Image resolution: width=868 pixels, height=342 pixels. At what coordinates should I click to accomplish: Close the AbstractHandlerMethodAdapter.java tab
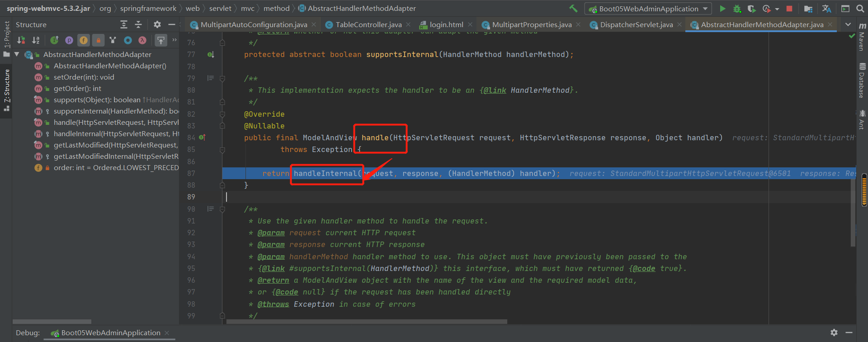coord(830,24)
